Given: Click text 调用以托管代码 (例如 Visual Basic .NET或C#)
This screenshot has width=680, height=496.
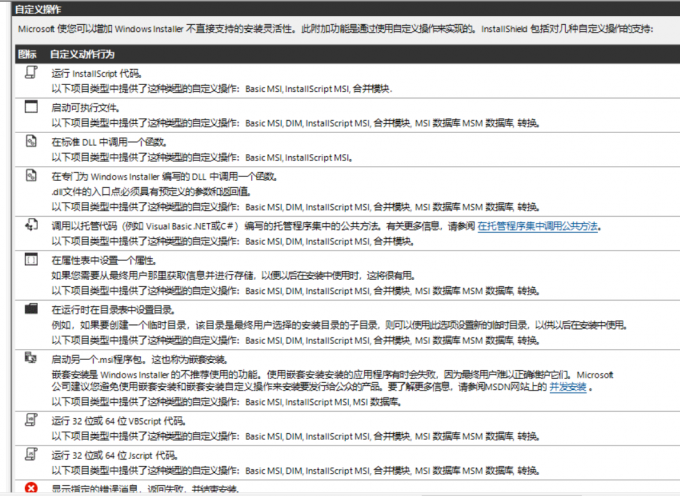Looking at the screenshot, I should (x=145, y=226).
